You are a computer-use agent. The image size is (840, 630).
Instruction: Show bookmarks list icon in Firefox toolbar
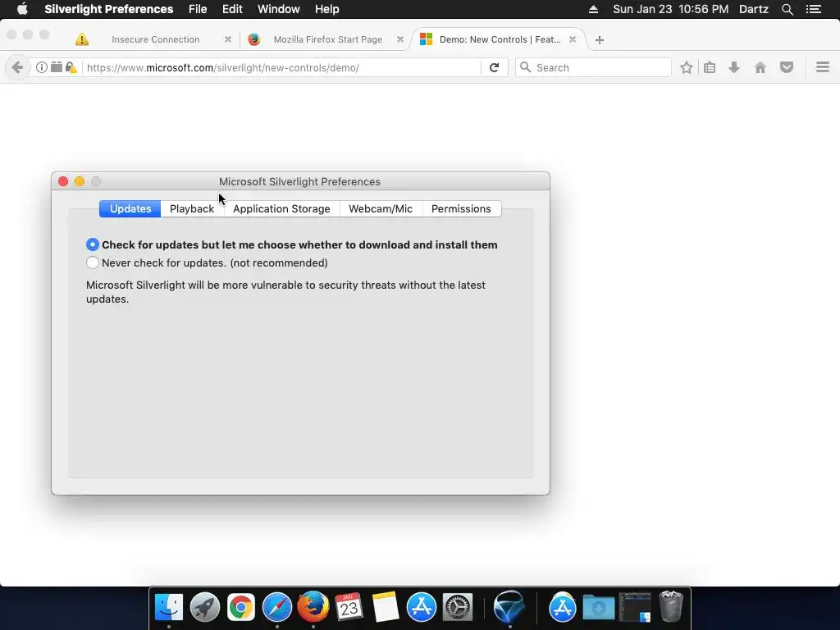click(x=710, y=67)
